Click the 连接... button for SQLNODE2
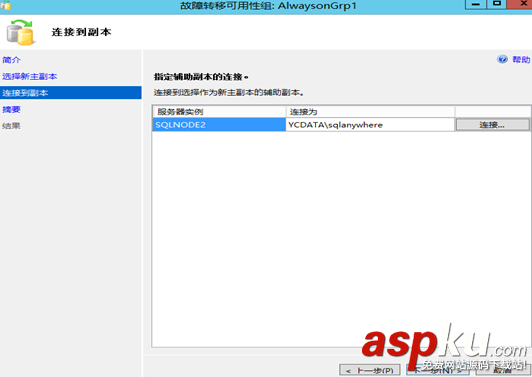The width and height of the screenshot is (532, 377). pos(492,125)
